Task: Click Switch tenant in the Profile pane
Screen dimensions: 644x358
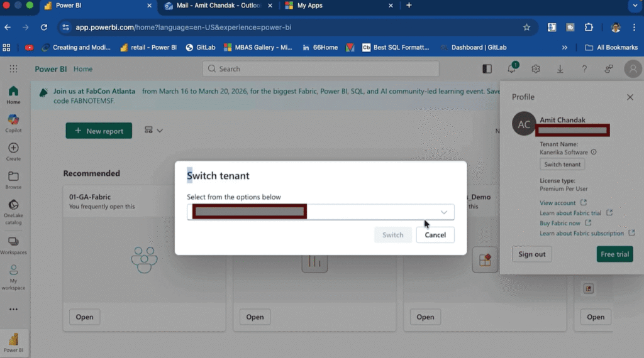Action: coord(562,165)
